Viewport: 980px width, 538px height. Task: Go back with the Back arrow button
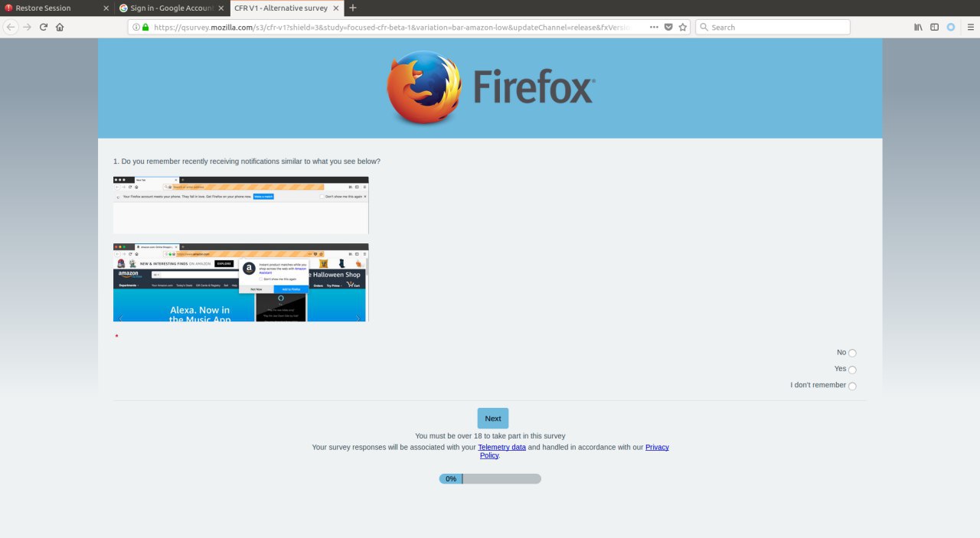tap(11, 27)
